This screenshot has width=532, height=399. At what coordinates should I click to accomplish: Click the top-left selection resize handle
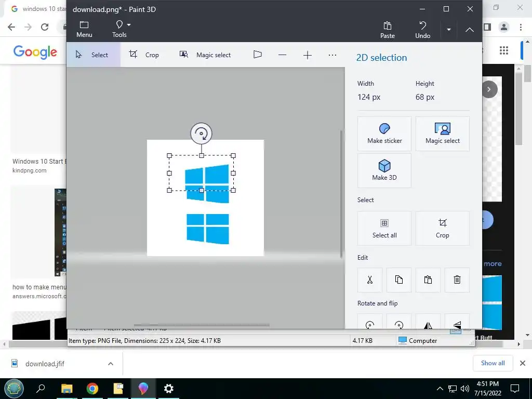click(169, 156)
